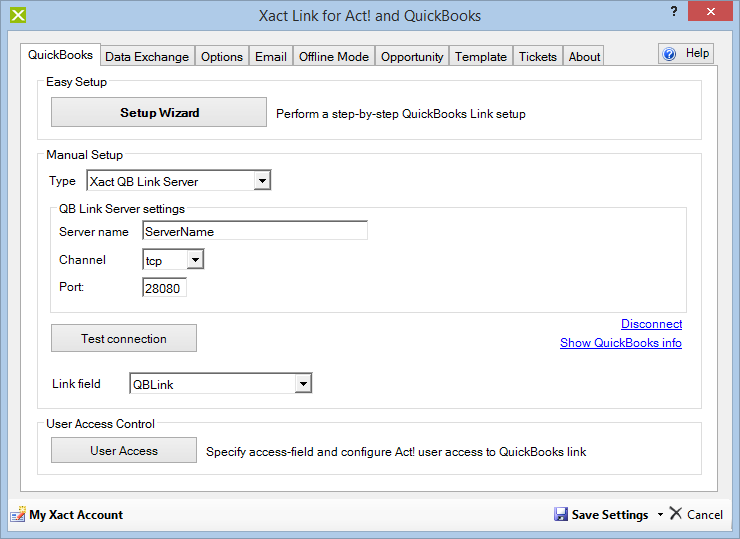The height and width of the screenshot is (539, 740).
Task: Click the My Xact Account notepad icon
Action: (x=18, y=514)
